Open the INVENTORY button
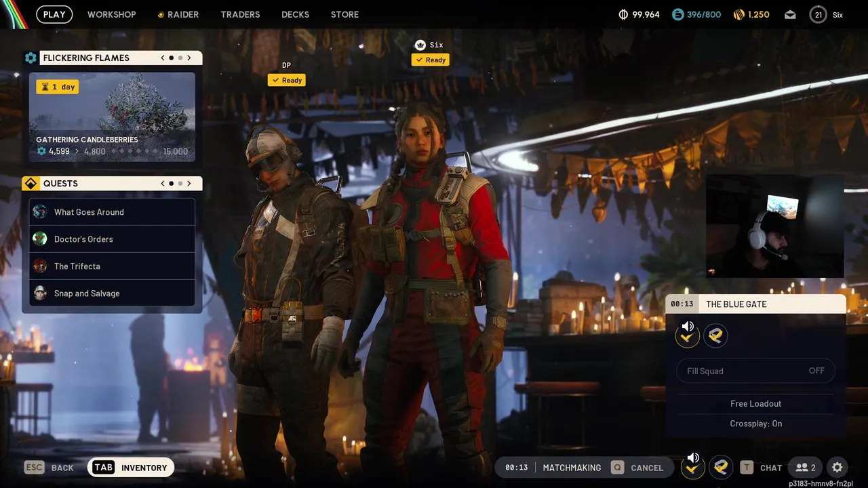868x488 pixels. coord(131,468)
